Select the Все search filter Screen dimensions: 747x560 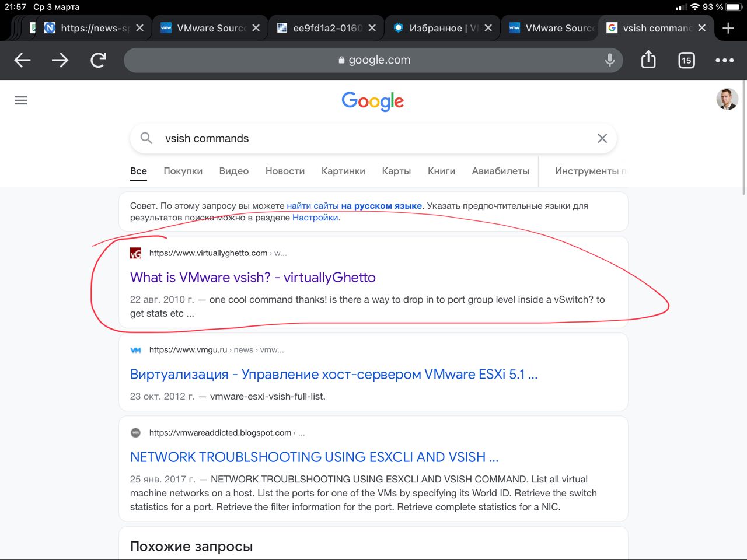[x=138, y=171]
